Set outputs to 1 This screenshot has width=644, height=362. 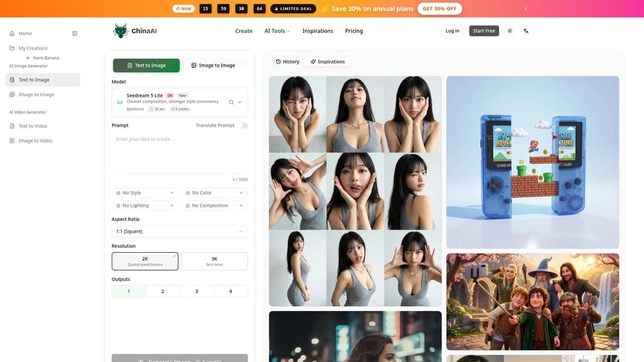pyautogui.click(x=128, y=291)
